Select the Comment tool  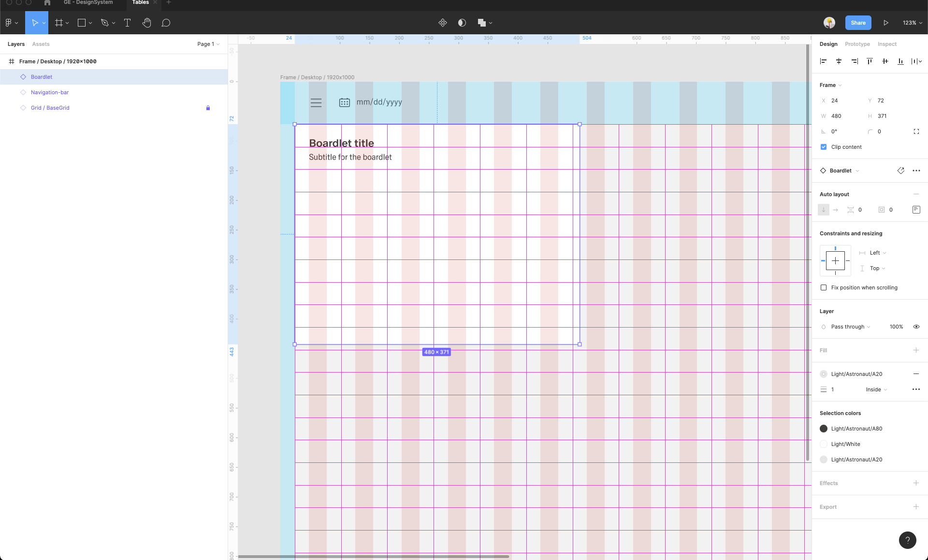[x=166, y=23]
